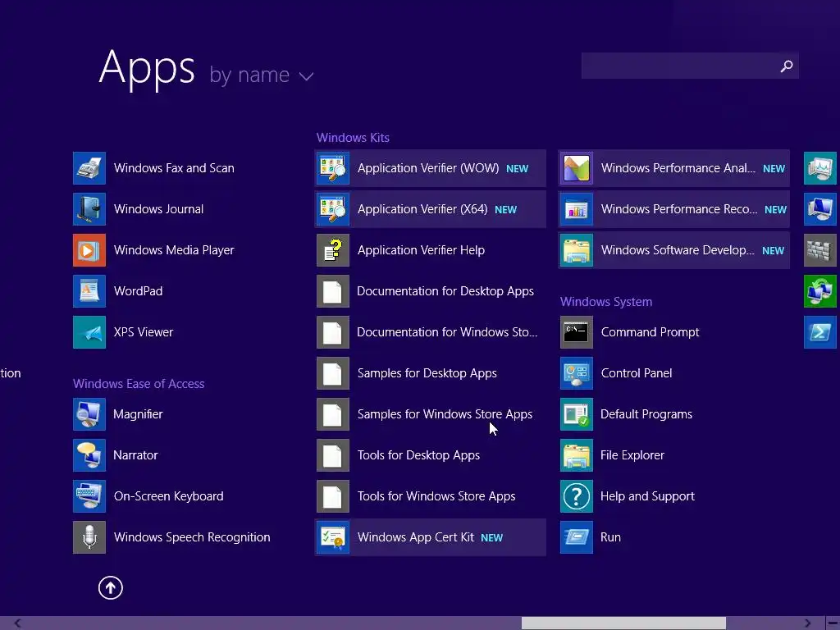Click the zoom-out minus button at bottom right
This screenshot has height=630, width=840.
point(833,623)
